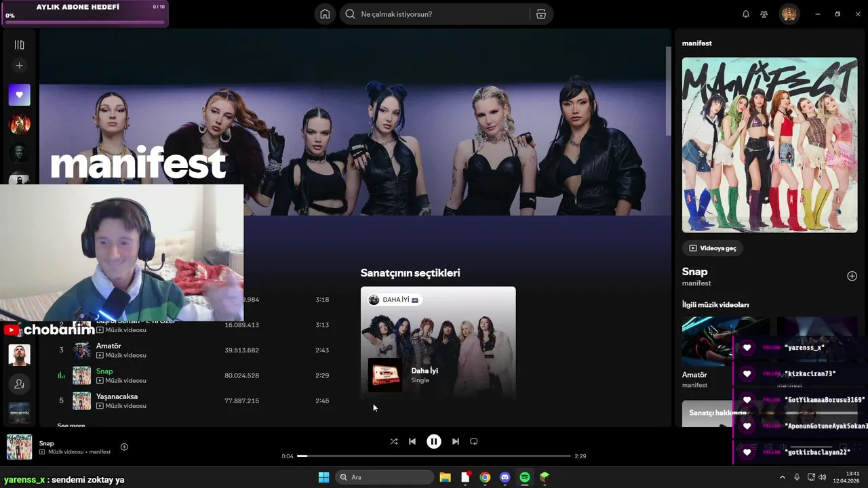Open second library tile with fiery cover
This screenshot has width=868, height=488.
coord(19,124)
